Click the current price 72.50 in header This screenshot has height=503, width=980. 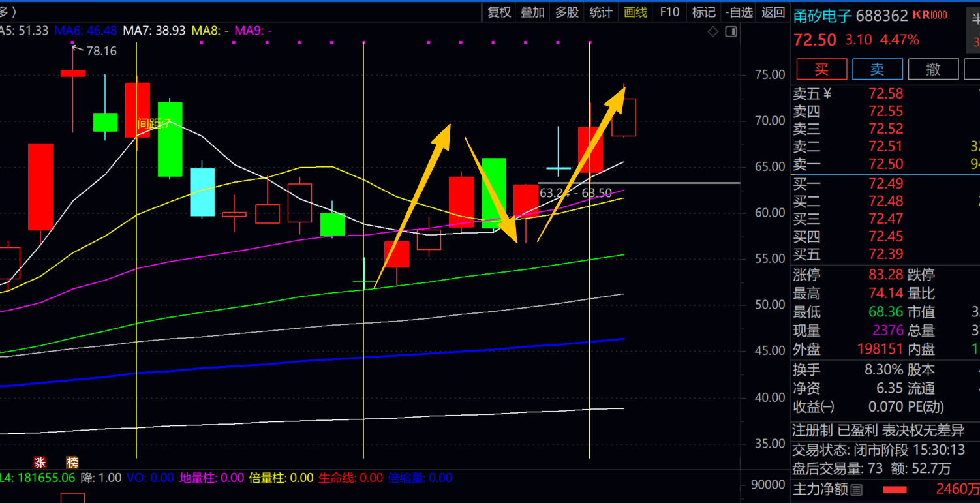point(814,40)
